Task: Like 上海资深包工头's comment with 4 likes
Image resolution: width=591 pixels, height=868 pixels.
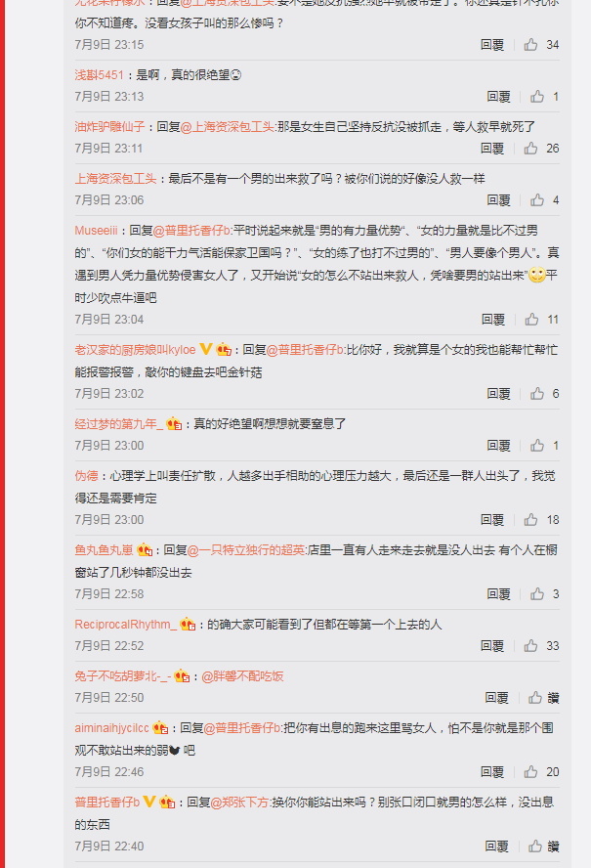Action: [x=537, y=200]
